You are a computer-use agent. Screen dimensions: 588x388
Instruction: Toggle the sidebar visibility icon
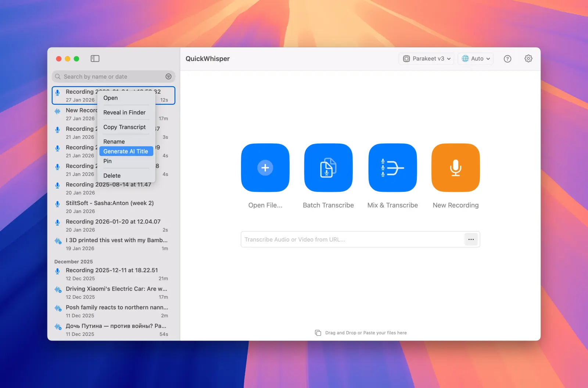(95, 58)
